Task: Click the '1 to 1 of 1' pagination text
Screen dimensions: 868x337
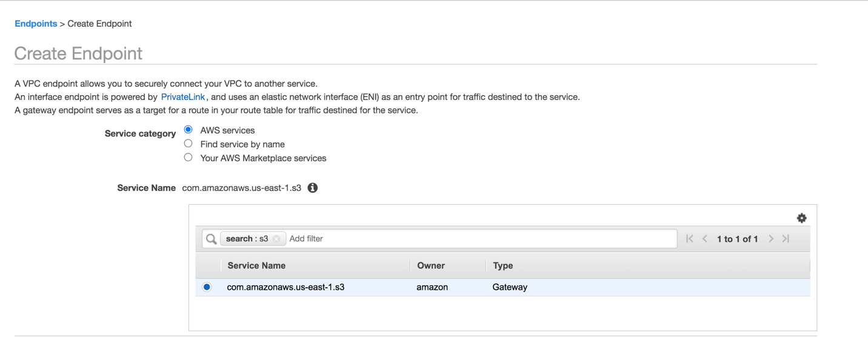Action: (x=737, y=239)
